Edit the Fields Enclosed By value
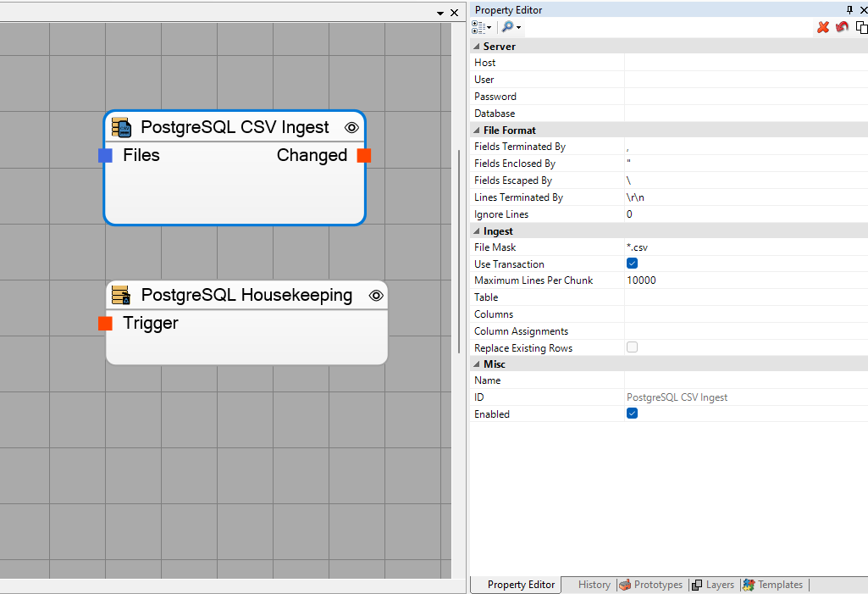 746,164
